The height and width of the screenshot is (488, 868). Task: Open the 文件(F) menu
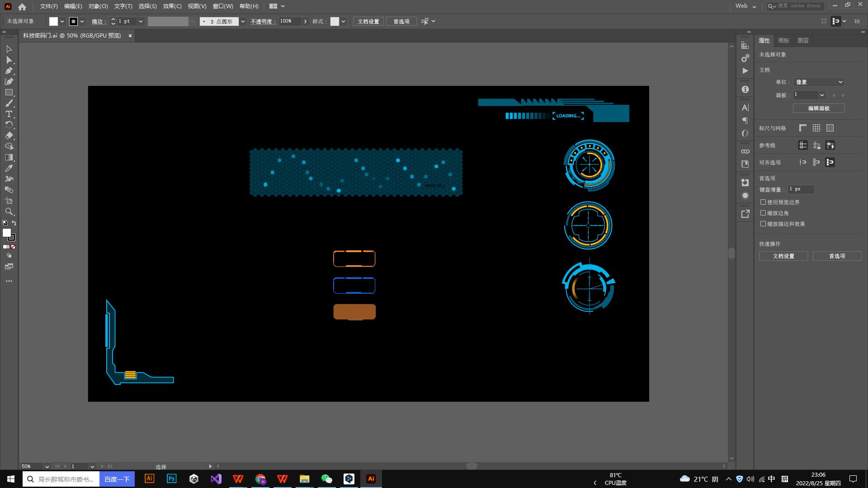[49, 6]
